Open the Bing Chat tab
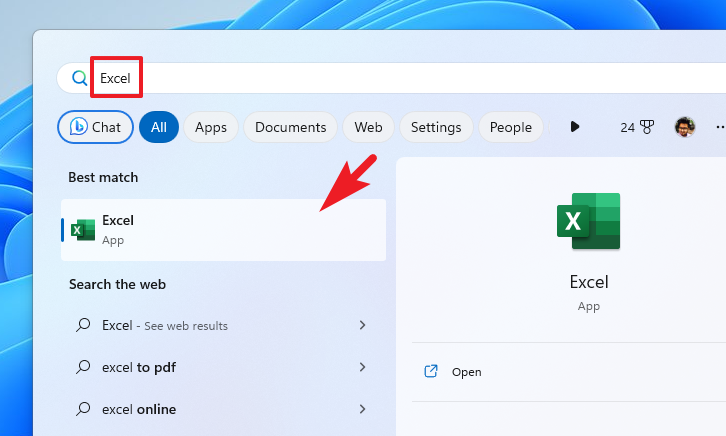726x436 pixels. (x=95, y=127)
